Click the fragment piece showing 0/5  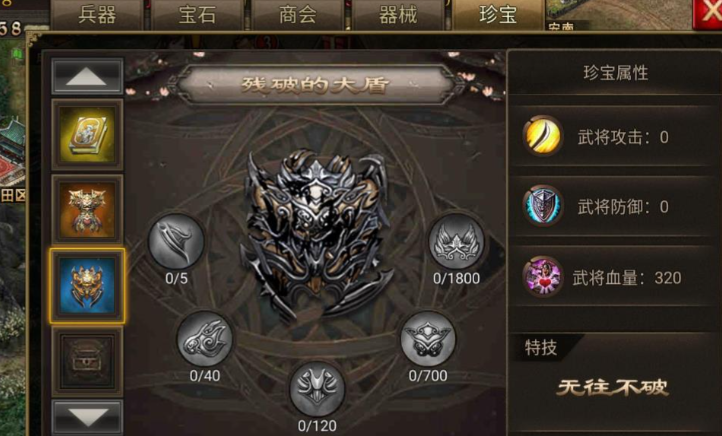coord(176,242)
